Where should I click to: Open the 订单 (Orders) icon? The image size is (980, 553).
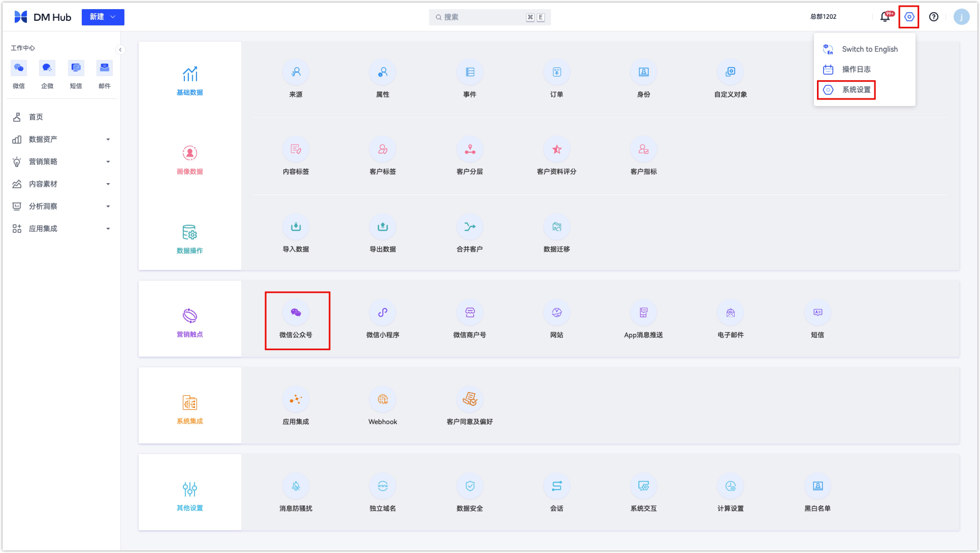(x=557, y=72)
